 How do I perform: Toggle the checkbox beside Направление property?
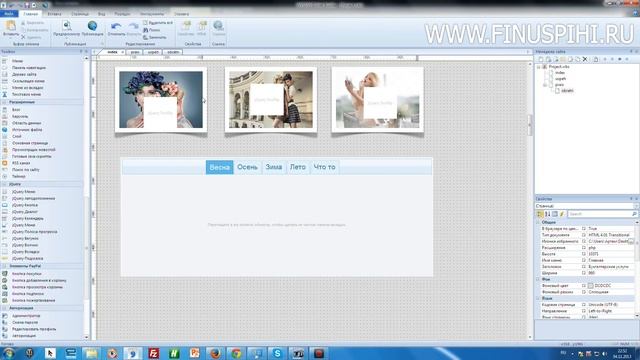coord(584,311)
